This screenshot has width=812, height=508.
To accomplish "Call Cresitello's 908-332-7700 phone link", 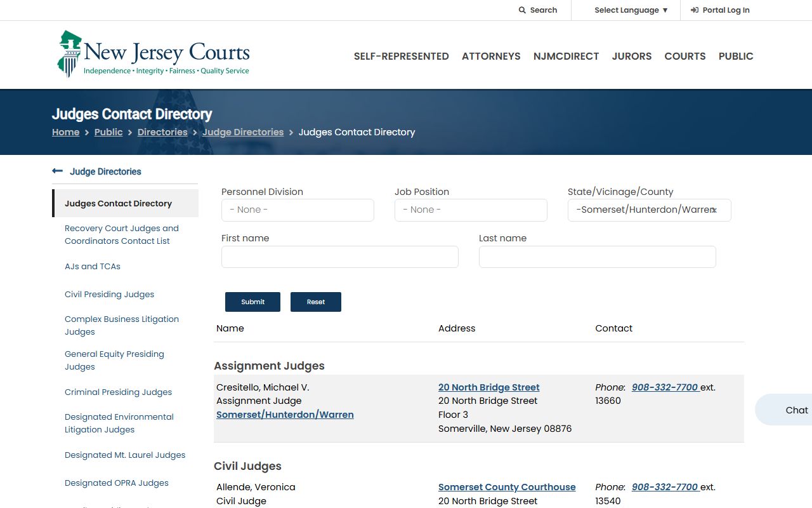I will tap(665, 387).
